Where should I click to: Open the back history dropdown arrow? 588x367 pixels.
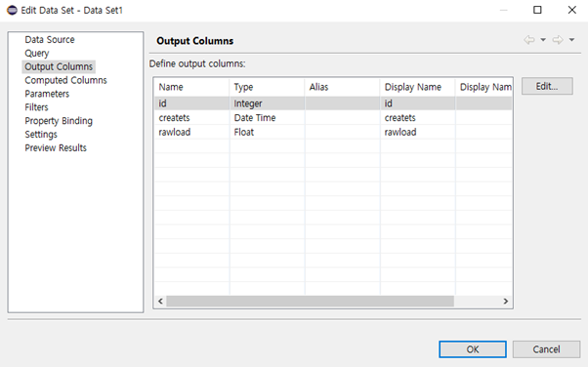543,40
